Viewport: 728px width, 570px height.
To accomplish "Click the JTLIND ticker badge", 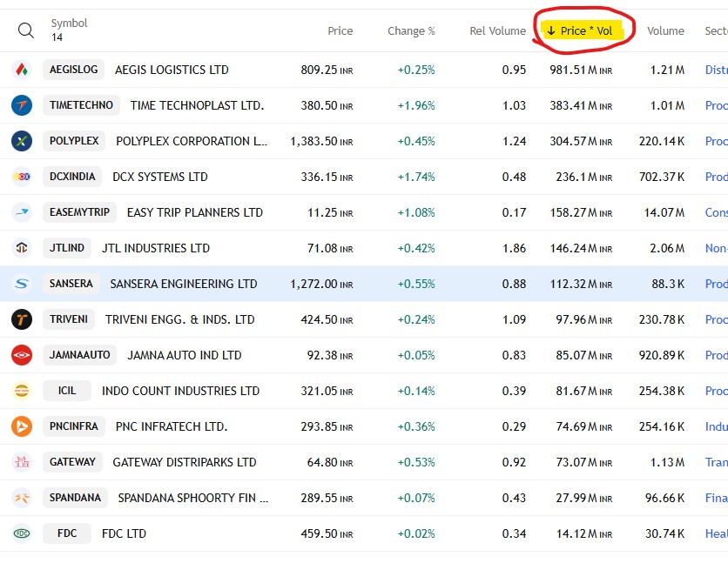I will coord(67,248).
